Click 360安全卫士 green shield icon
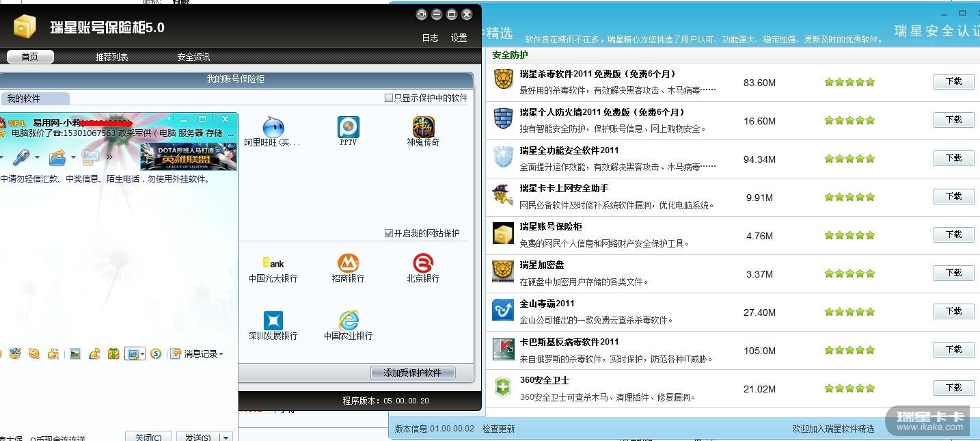The height and width of the screenshot is (441, 980). click(503, 387)
